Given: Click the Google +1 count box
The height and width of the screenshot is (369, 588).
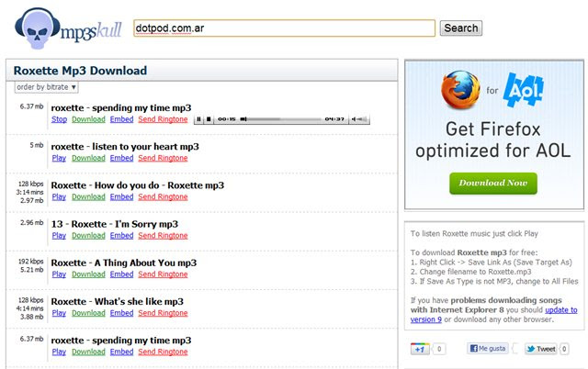Looking at the screenshot, I should 439,349.
